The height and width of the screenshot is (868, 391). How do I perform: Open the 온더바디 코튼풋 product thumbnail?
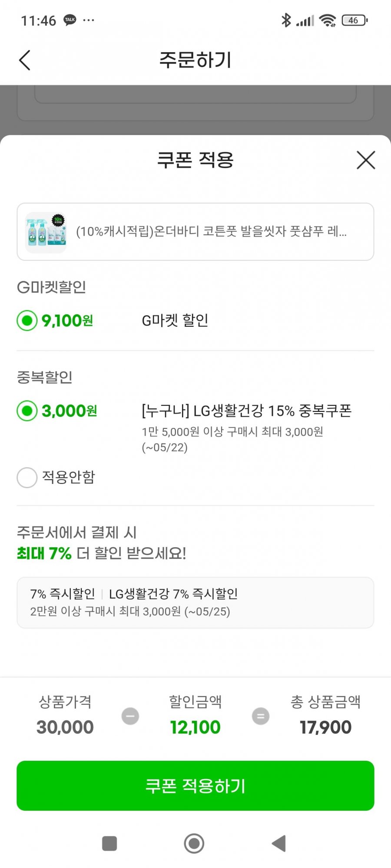(x=46, y=232)
